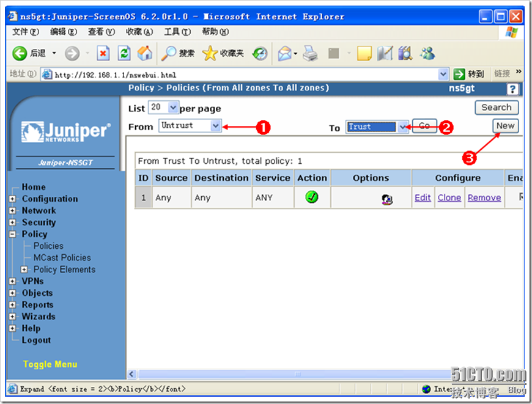Click the green Go arrow beside address bar
Viewport: 532px width, 404px height.
[459, 74]
